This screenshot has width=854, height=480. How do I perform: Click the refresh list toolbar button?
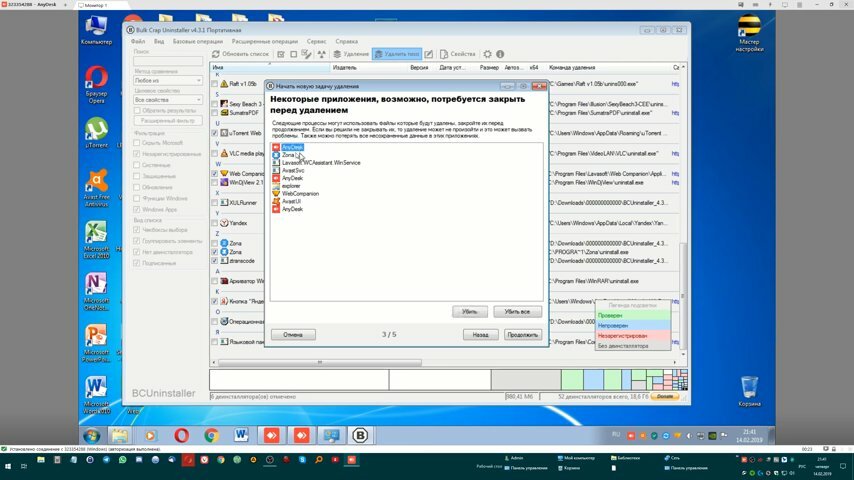(x=240, y=54)
